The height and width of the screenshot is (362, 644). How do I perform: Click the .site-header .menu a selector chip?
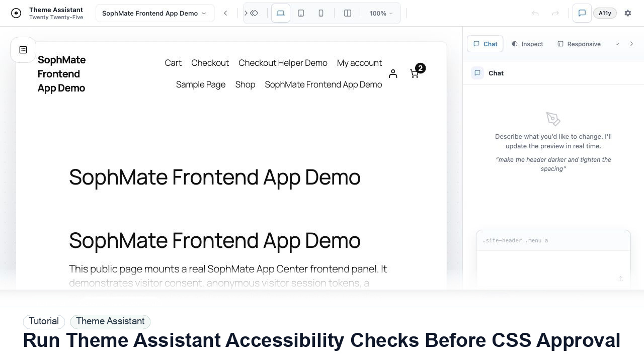(515, 241)
